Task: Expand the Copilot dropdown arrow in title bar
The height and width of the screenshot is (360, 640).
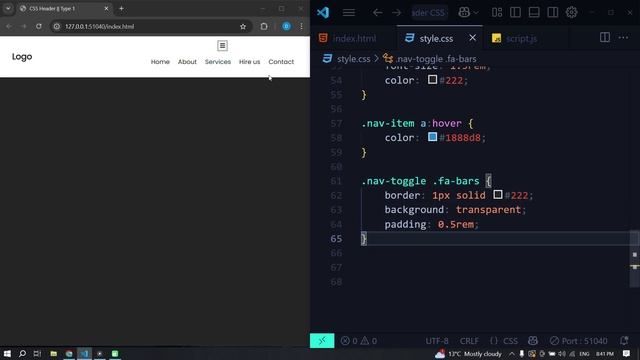Action: [x=476, y=13]
